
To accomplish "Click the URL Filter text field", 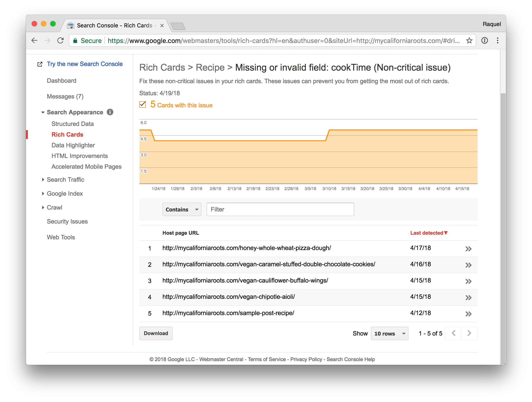I will pos(280,209).
